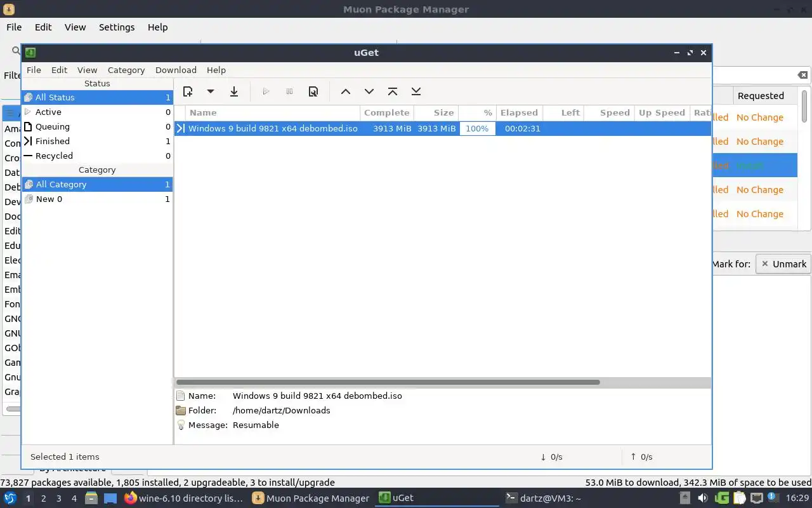This screenshot has width=812, height=508.
Task: Open the application launcher menu icon
Action: tap(10, 498)
